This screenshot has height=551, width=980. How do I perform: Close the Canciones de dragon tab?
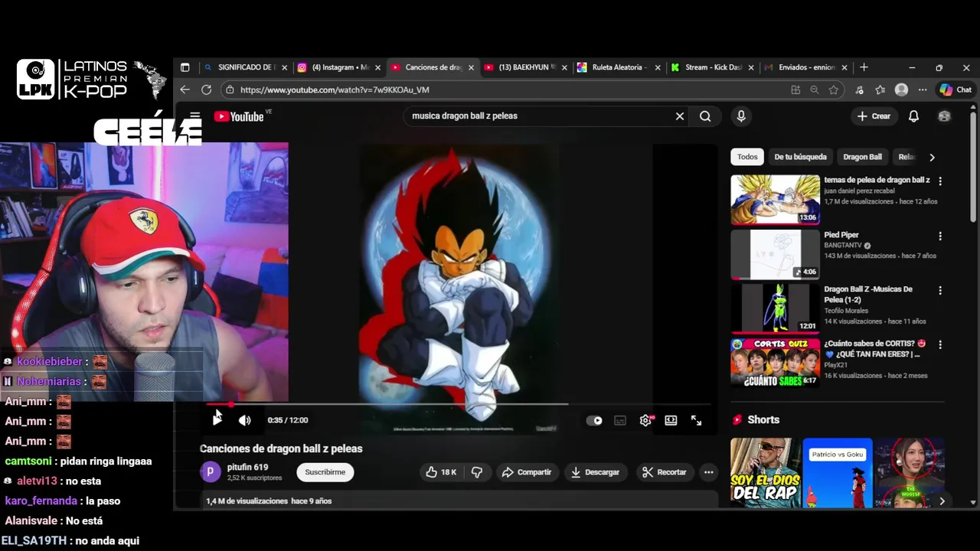click(x=471, y=67)
